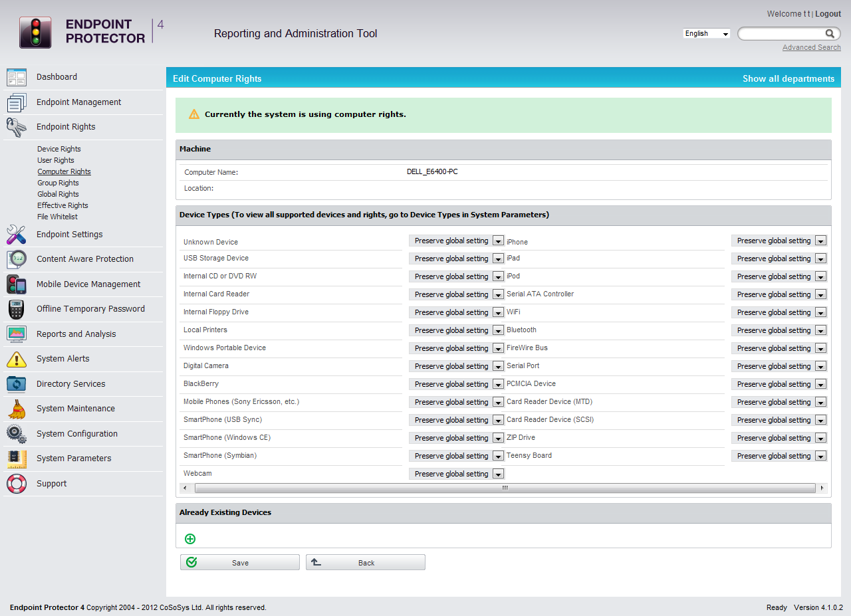The height and width of the screenshot is (616, 851).
Task: Select Device Rights in the submenu
Action: coord(59,149)
